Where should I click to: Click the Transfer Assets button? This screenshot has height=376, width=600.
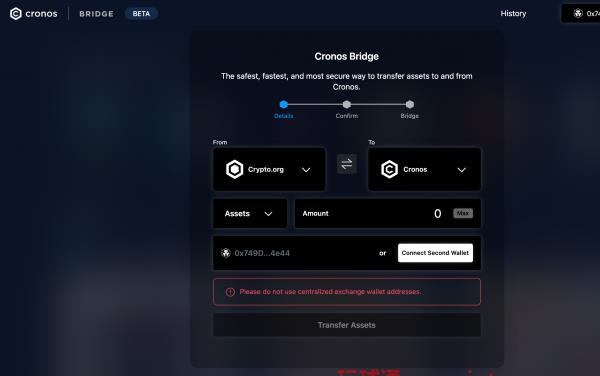click(x=347, y=325)
